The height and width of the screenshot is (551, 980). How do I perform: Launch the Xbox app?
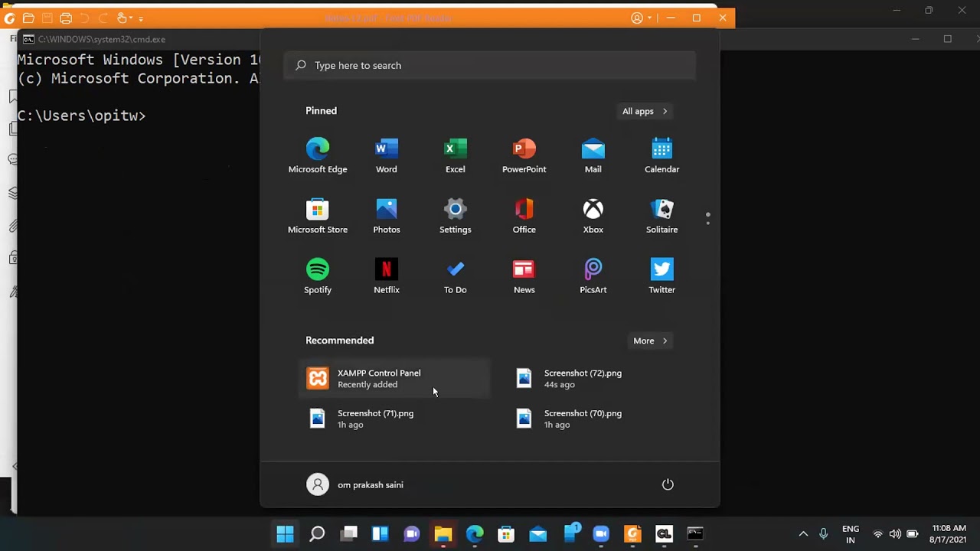[x=593, y=216]
